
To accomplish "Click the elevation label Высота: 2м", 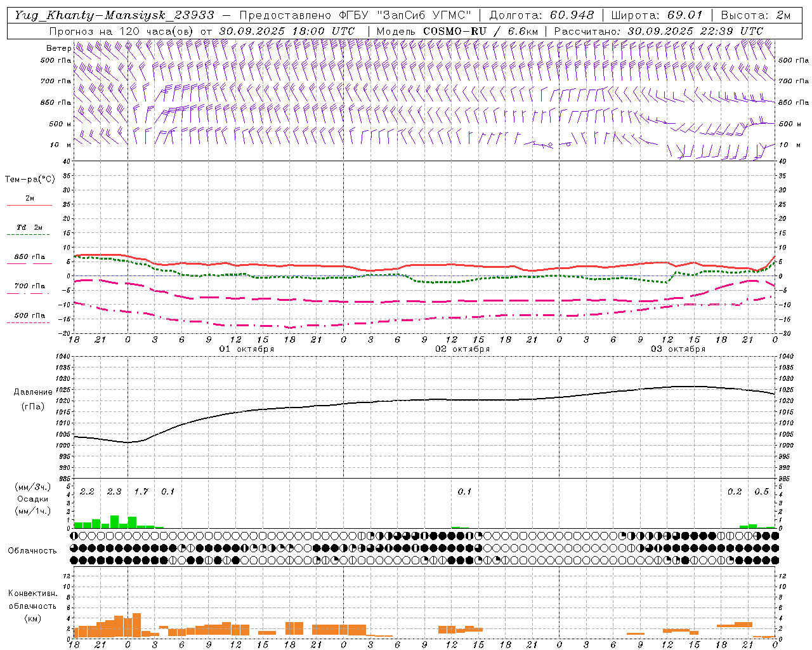I will pos(756,15).
